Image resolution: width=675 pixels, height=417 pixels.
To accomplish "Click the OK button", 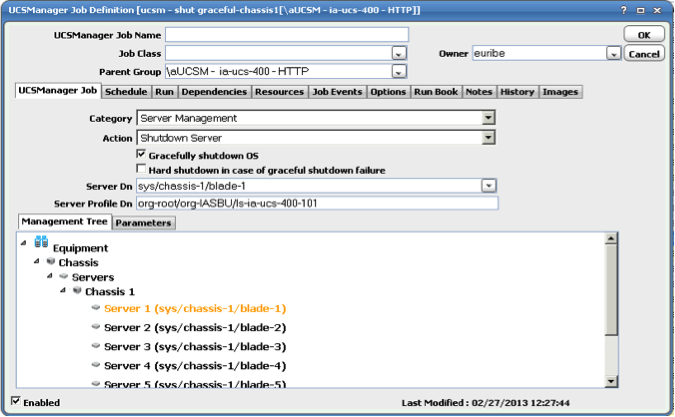I will (x=644, y=34).
